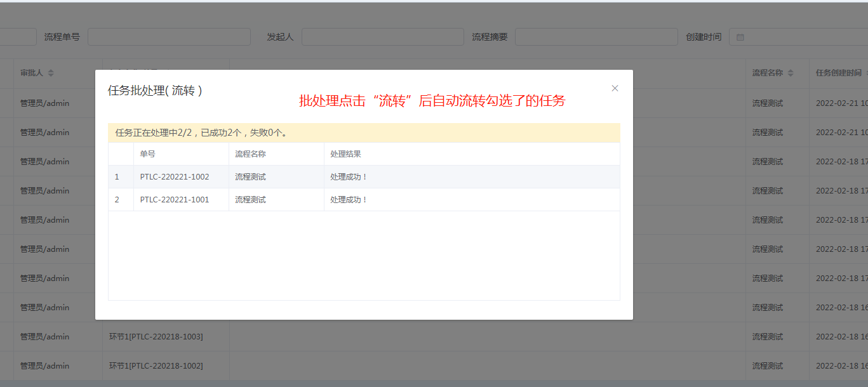Viewport: 868px width, 387px height.
Task: Open task 环节1[PTLC-220218-1002] in the list
Action: (x=156, y=366)
